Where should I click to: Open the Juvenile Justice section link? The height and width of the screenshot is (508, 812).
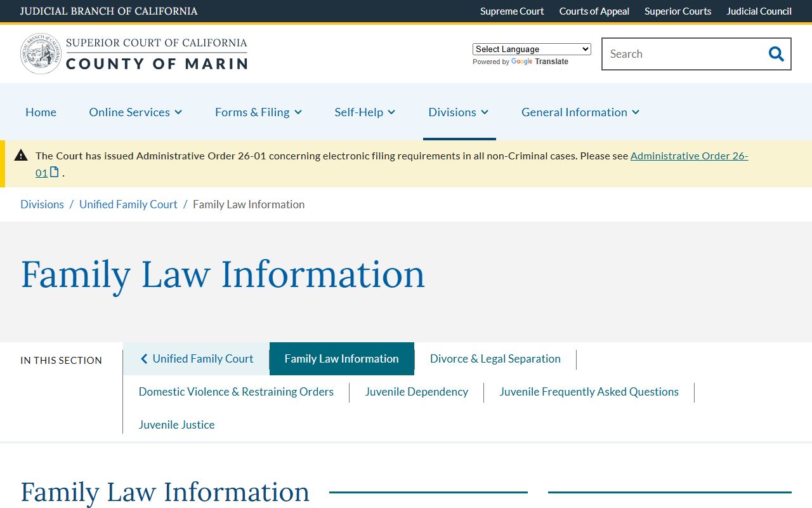point(177,425)
